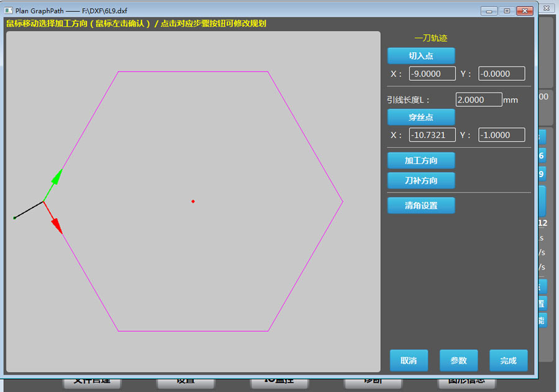Click the Plan GraphPath window title icon

pos(8,11)
